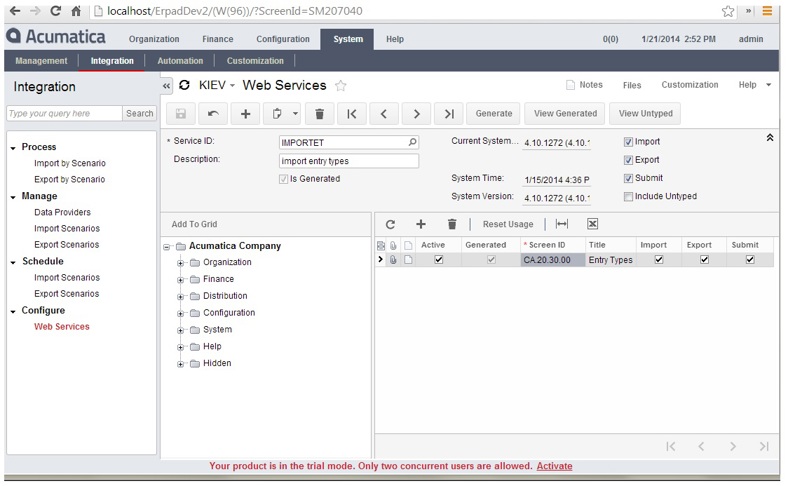The image size is (788, 486).
Task: Uncheck the Import checkbox in the form header
Action: pyautogui.click(x=628, y=142)
